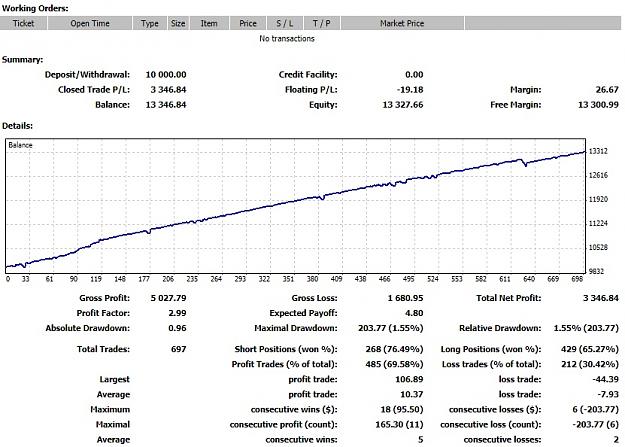Screen dimensions: 625x447
Task: Click the Total Trades value 697
Action: click(179, 349)
